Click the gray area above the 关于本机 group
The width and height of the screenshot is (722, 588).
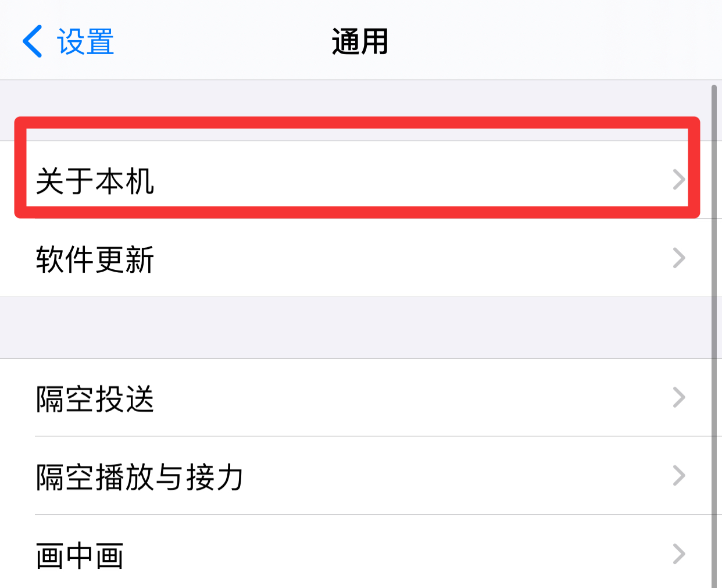pos(361,98)
